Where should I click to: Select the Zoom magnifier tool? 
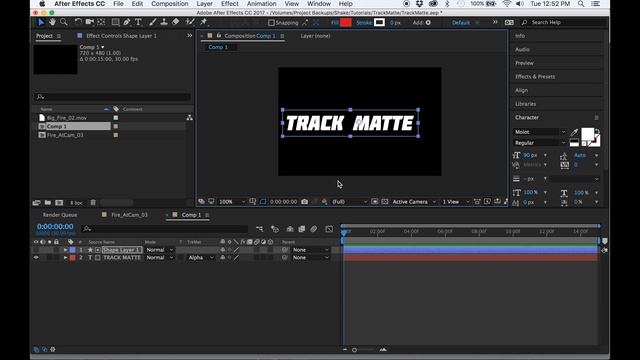(x=64, y=22)
